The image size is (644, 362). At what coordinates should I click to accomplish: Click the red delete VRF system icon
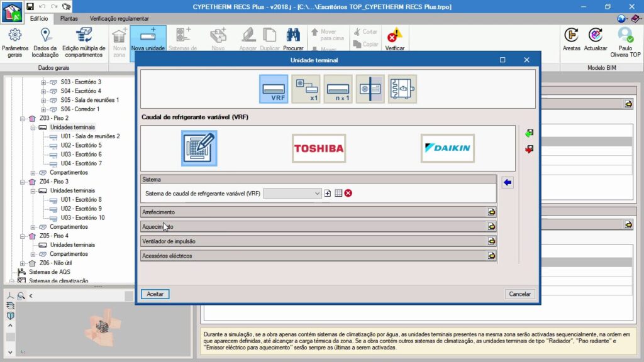click(348, 194)
